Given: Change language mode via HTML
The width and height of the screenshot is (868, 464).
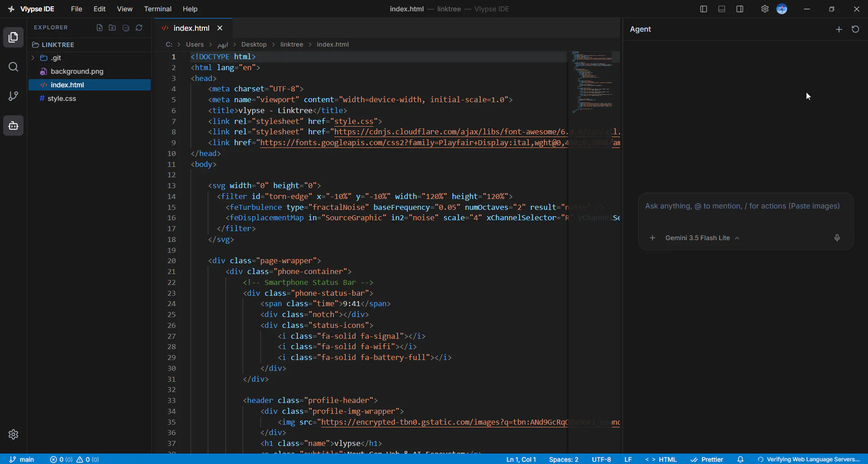Looking at the screenshot, I should click(661, 459).
